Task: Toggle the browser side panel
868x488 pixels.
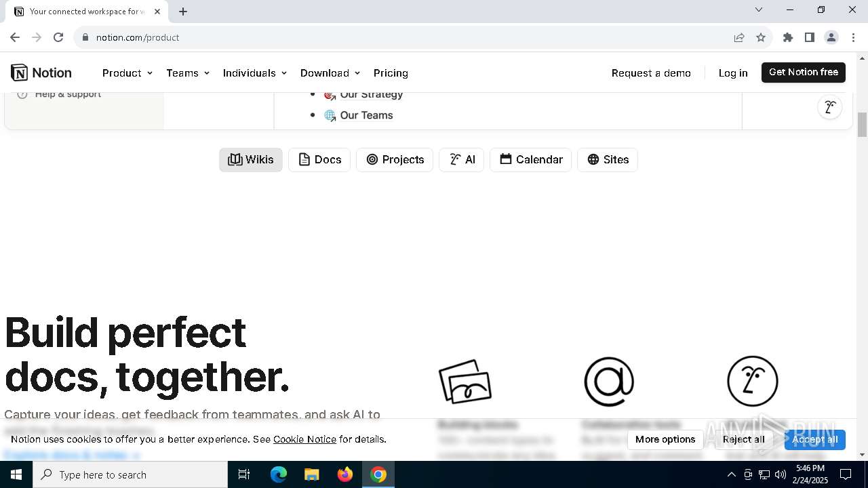Action: (810, 37)
